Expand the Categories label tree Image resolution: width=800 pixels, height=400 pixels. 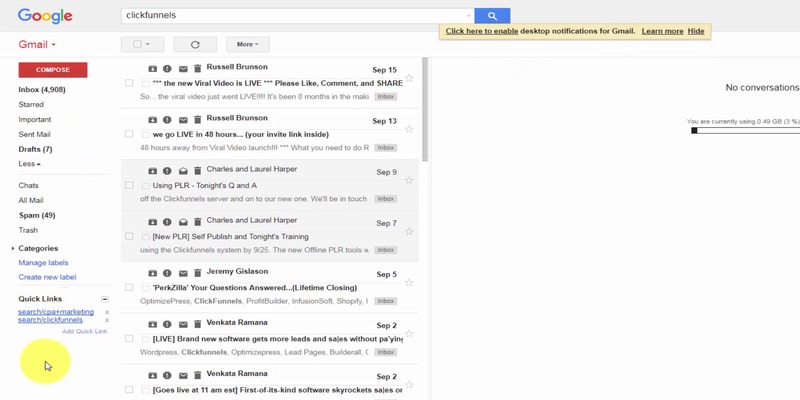13,248
